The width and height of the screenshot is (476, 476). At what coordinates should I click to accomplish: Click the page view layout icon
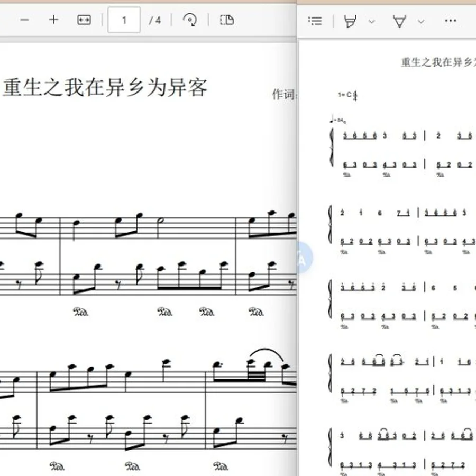[x=226, y=20]
